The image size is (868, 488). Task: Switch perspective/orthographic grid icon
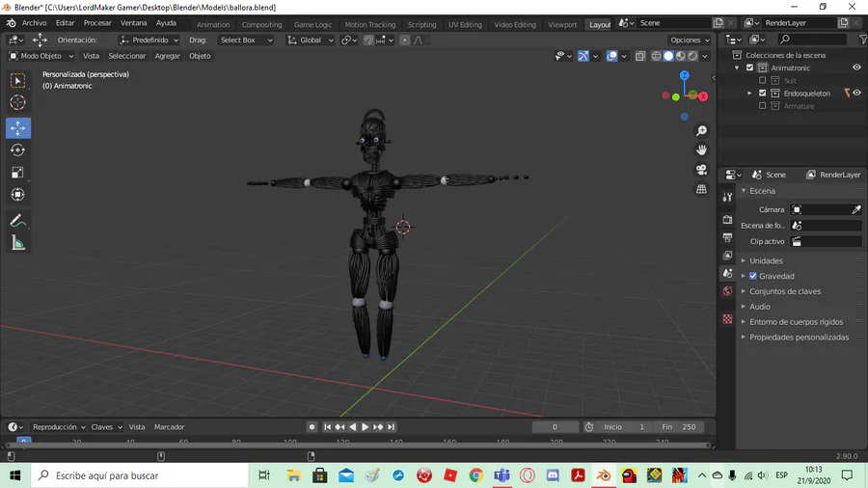pyautogui.click(x=701, y=189)
